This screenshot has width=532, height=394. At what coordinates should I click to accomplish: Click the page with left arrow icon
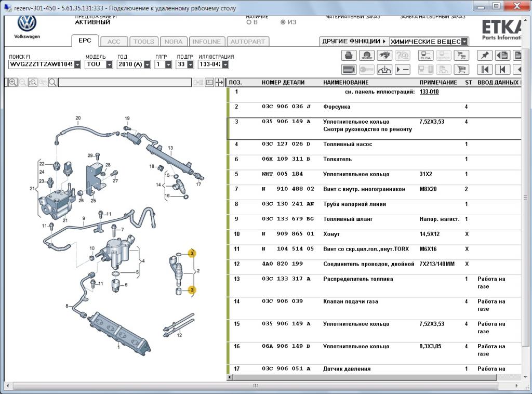tap(502, 55)
